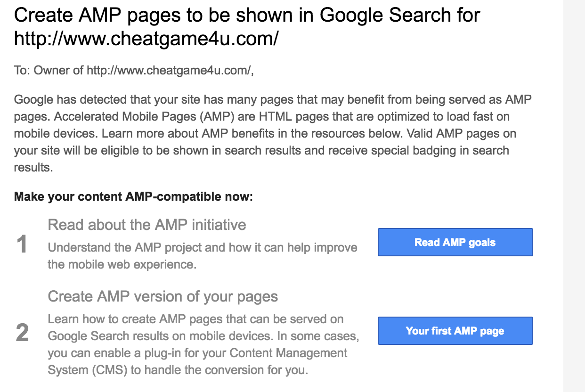Viewport: 585px width, 392px height.
Task: Click the Make your content AMP-compatible now heading
Action: tap(134, 196)
